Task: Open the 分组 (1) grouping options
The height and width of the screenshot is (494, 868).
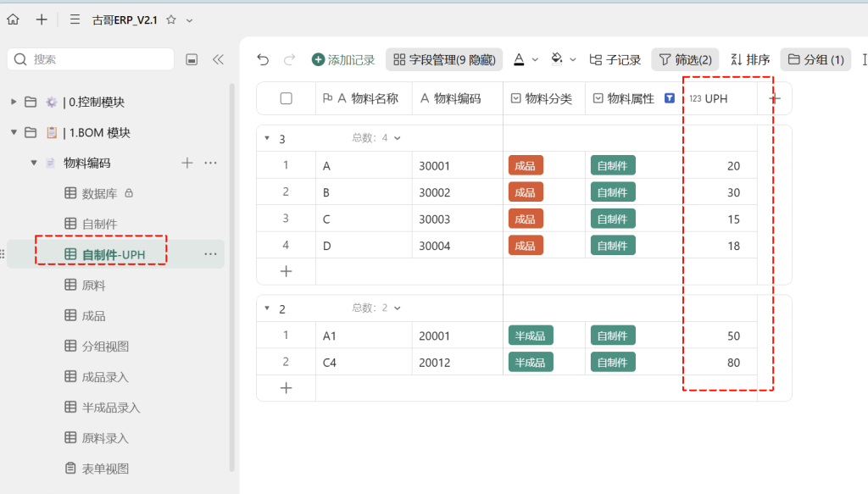Action: [x=815, y=59]
